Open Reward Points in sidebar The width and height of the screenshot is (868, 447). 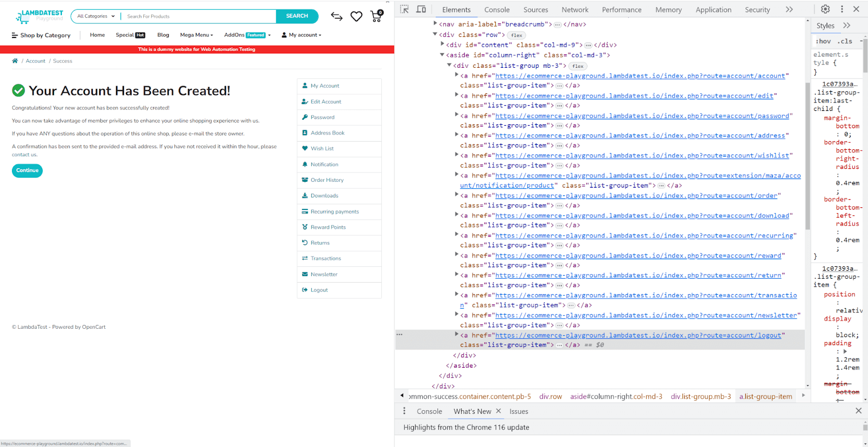(339, 227)
